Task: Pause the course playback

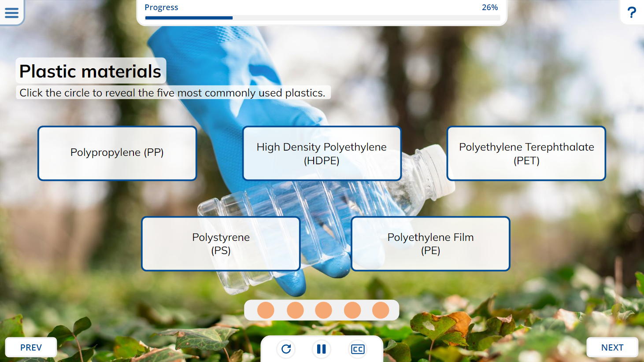Action: [x=322, y=349]
